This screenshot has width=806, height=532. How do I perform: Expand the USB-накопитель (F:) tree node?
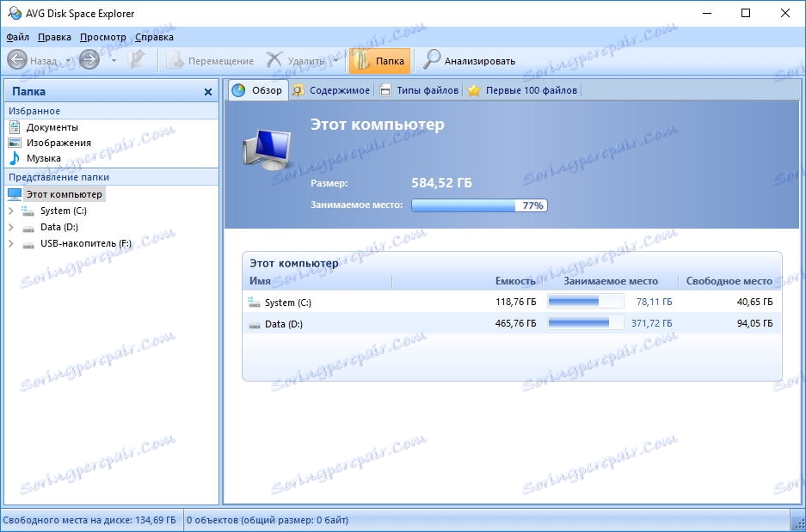pos(11,243)
